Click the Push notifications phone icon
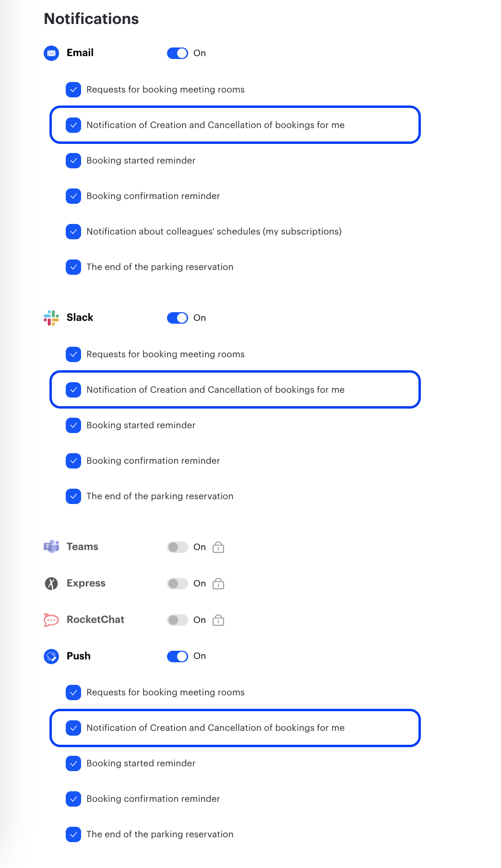This screenshot has height=868, width=501. tap(51, 656)
